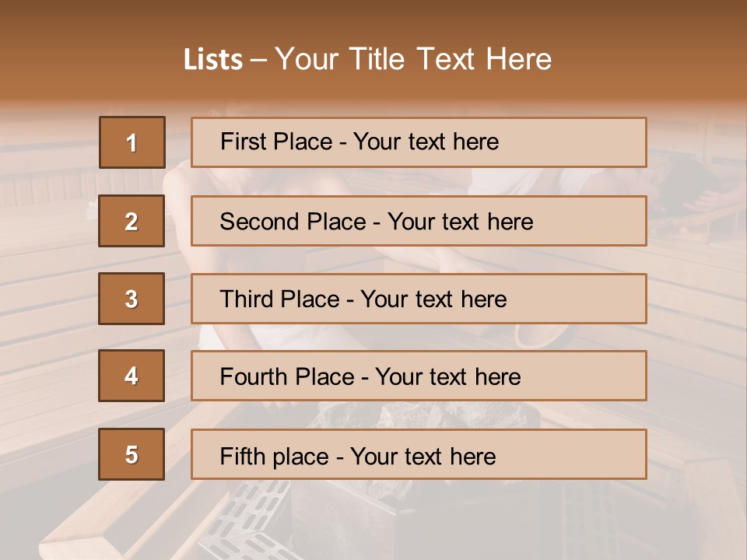Select the brown box numbered 3

point(132,299)
